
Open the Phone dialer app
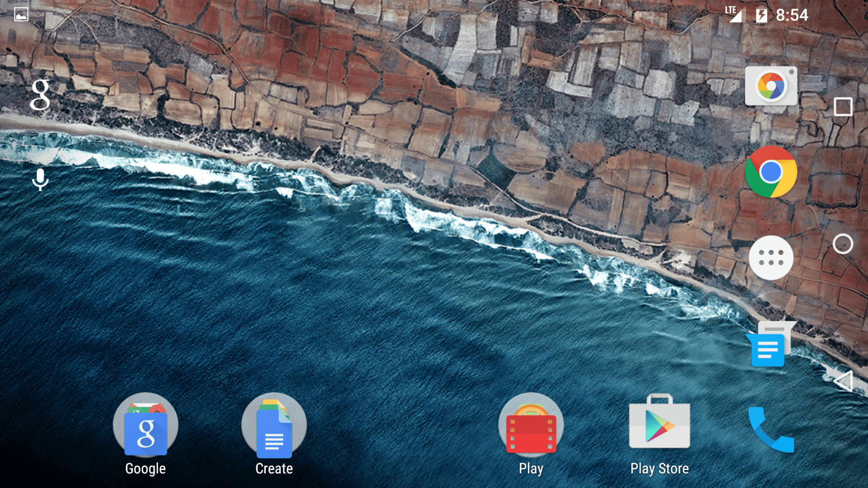[771, 429]
